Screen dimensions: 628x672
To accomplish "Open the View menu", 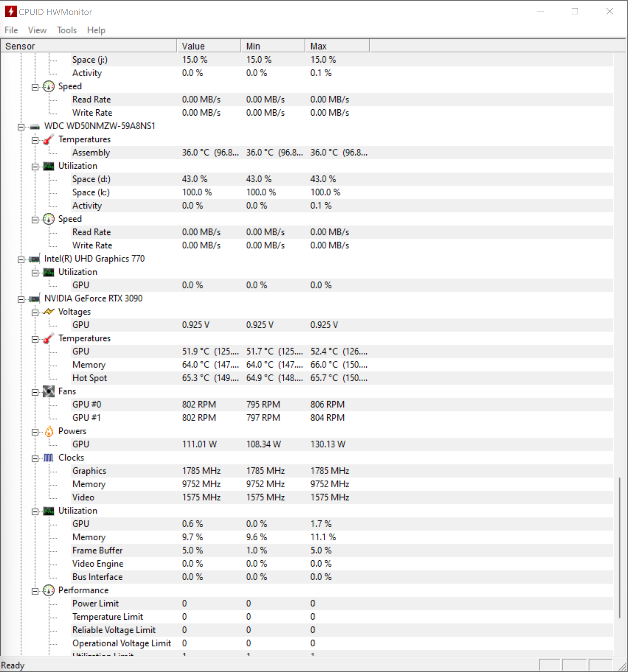I will tap(37, 30).
